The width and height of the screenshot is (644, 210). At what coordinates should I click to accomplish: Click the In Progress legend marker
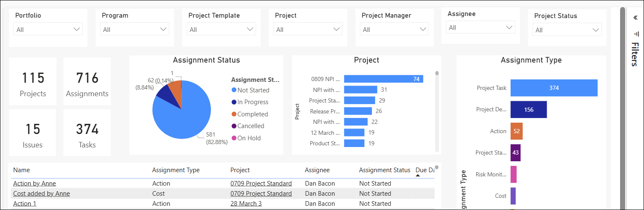tap(234, 102)
